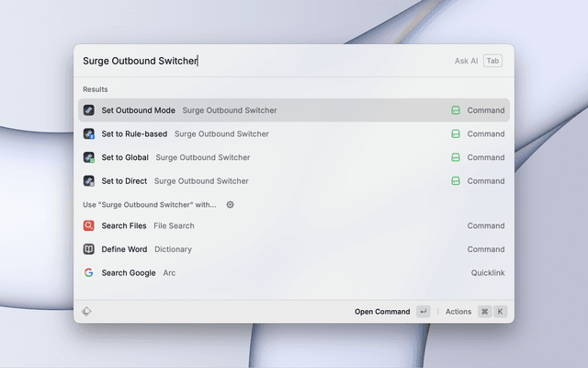Click the Google logo icon
The height and width of the screenshot is (368, 588).
click(x=89, y=272)
